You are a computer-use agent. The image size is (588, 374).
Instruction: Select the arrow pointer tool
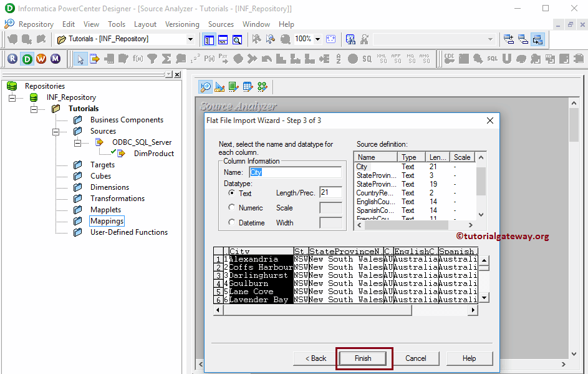point(80,59)
